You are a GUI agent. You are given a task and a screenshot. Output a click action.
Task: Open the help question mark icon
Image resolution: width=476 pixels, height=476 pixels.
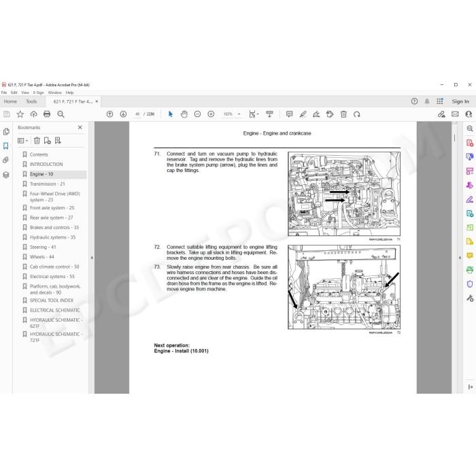(x=414, y=102)
